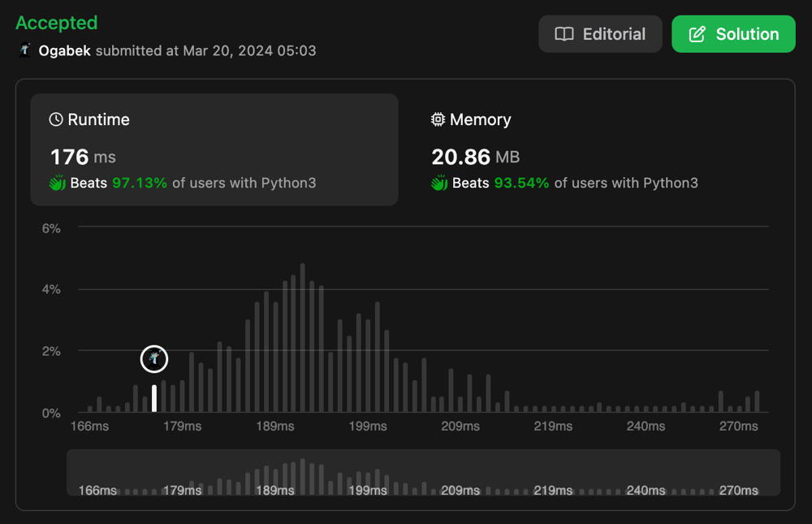
Task: Click the 166ms label on the main chart axis
Action: [89, 427]
